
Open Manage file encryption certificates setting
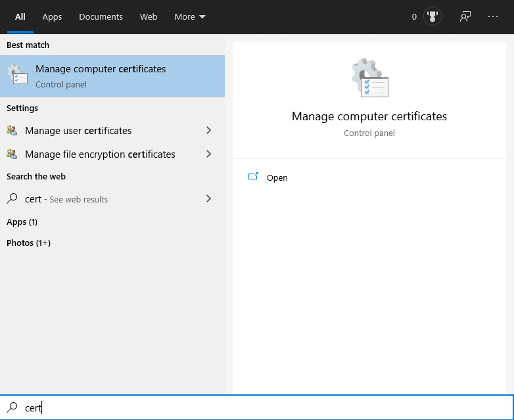112,154
